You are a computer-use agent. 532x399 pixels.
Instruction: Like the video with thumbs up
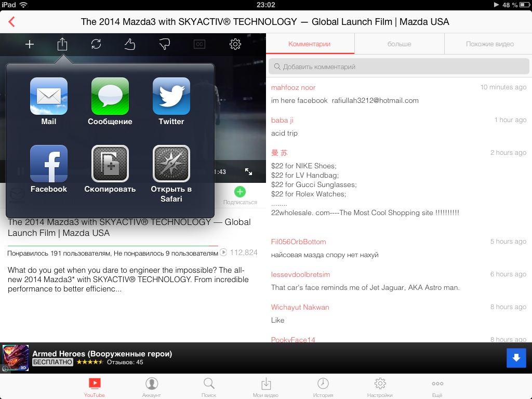tap(129, 44)
